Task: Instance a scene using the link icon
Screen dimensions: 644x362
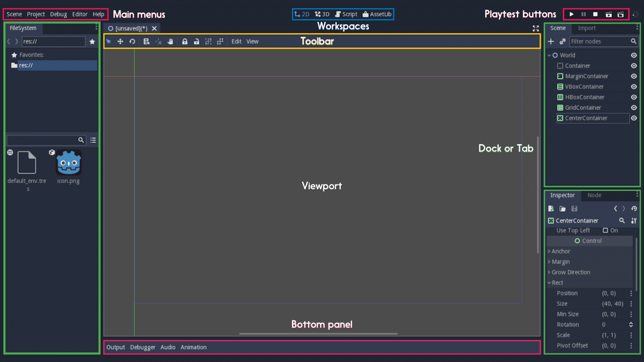Action: (562, 41)
